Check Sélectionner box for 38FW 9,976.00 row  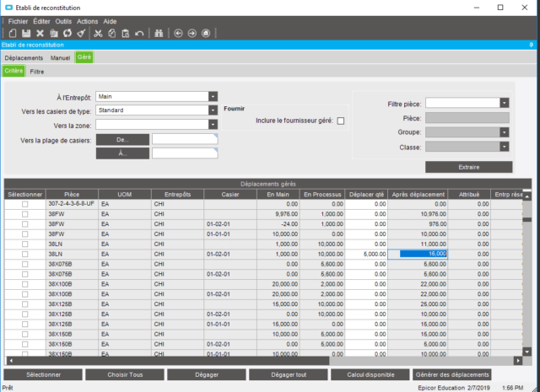pos(24,214)
